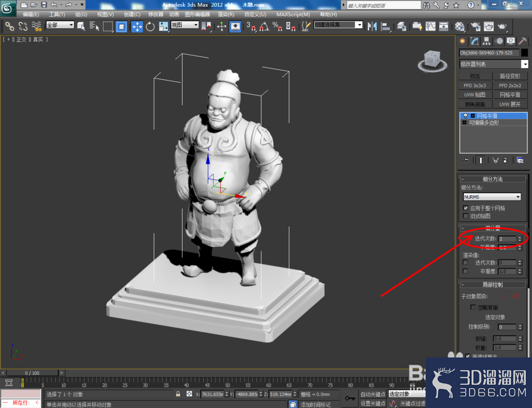Toggle the 3D Snaps magnet icon
The height and width of the screenshot is (408, 532).
coord(251,26)
